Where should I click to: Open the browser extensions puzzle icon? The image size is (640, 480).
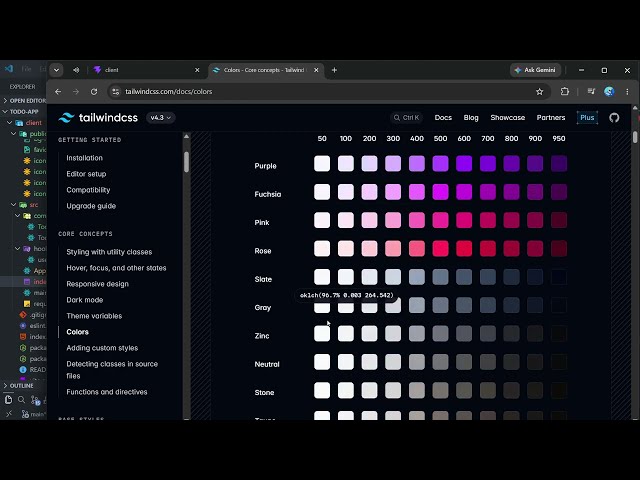coord(565,91)
